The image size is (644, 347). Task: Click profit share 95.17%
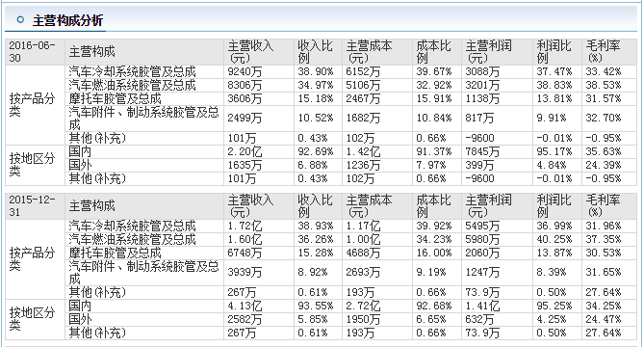pos(554,151)
